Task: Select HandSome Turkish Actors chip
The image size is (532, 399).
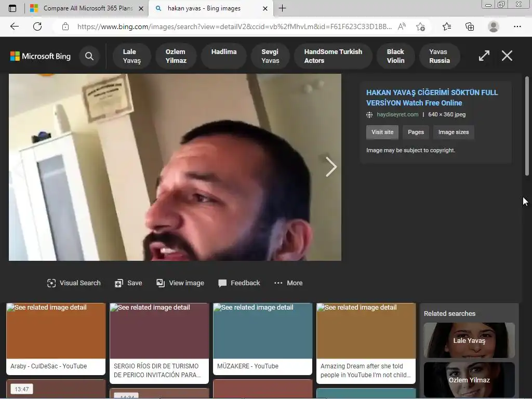Action: tap(333, 56)
